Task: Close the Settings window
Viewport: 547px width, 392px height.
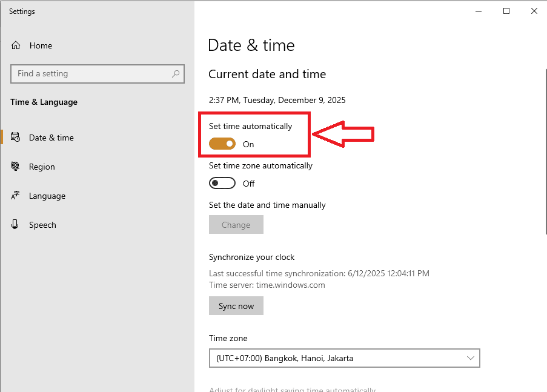Action: click(534, 11)
